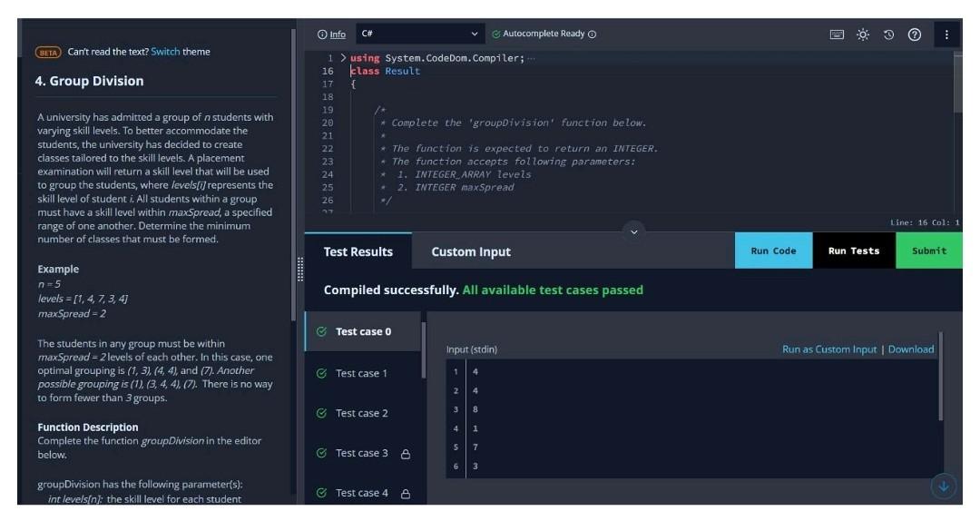Click the 'maxSpread = 2' example line
980x521 pixels.
click(72, 314)
